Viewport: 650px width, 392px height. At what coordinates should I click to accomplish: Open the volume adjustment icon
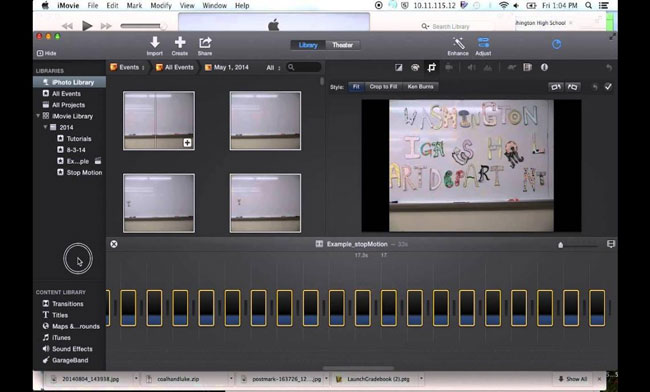(471, 67)
